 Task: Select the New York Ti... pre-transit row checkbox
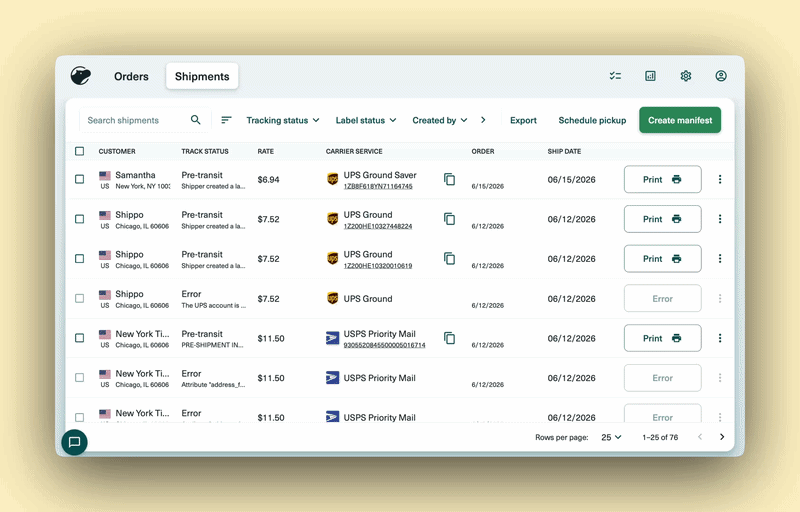[x=80, y=338]
